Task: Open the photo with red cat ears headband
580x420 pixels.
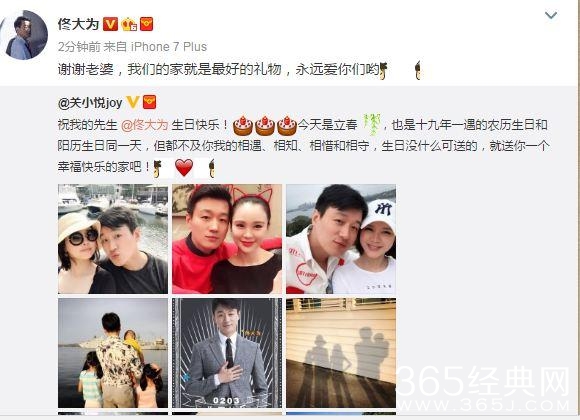Action: [227, 239]
